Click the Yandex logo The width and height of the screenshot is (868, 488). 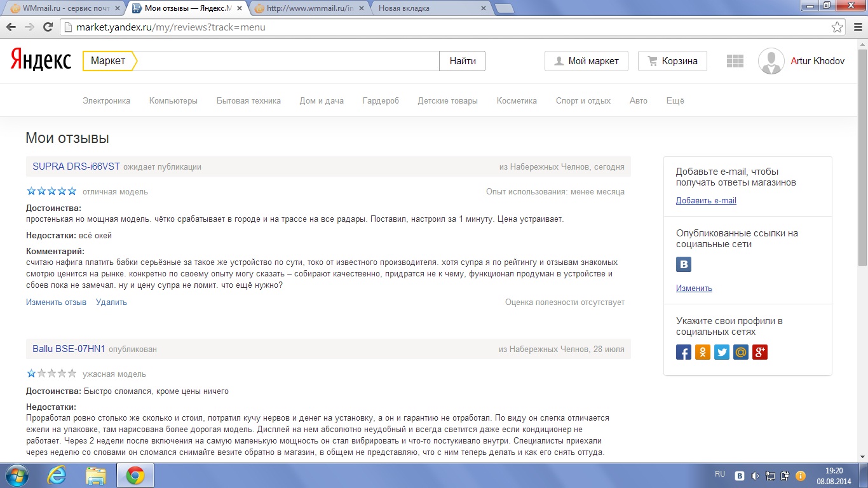coord(41,61)
